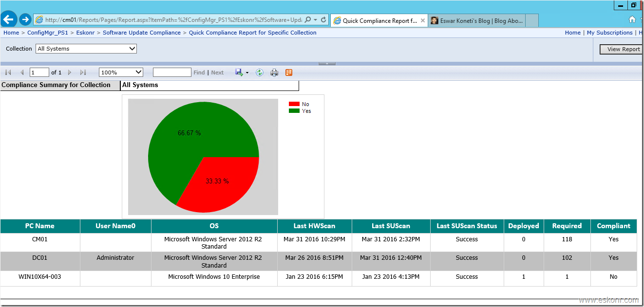Expand the address bar search dropdown arrow

(x=316, y=20)
